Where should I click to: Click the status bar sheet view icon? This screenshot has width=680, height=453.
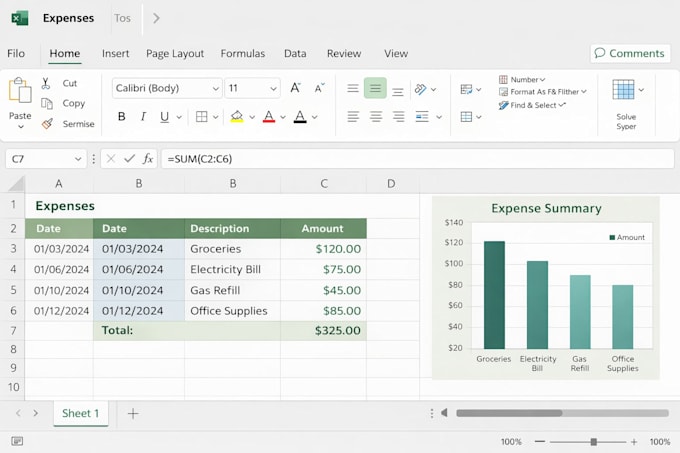(x=17, y=441)
